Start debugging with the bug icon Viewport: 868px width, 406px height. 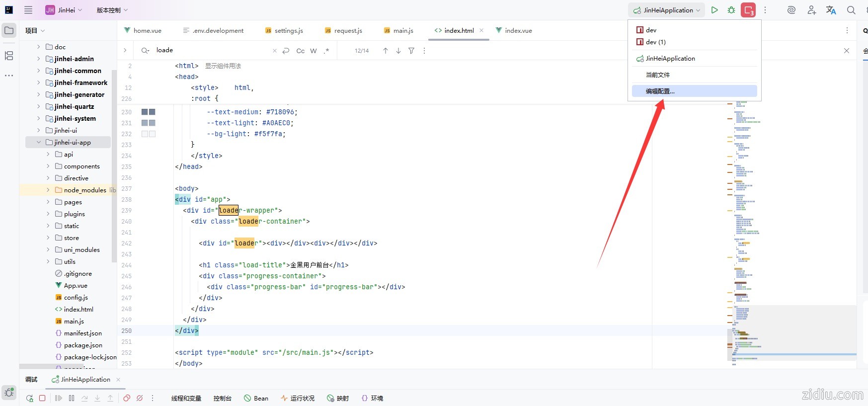point(731,10)
